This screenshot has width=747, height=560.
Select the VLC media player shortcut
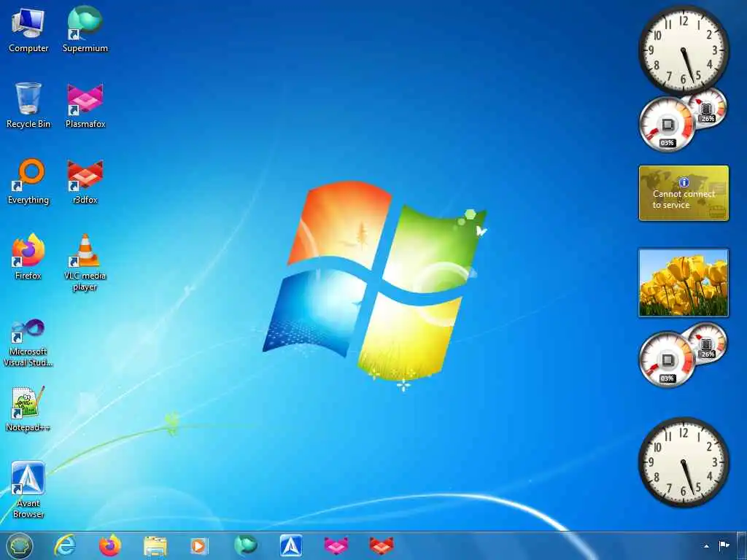tap(85, 262)
